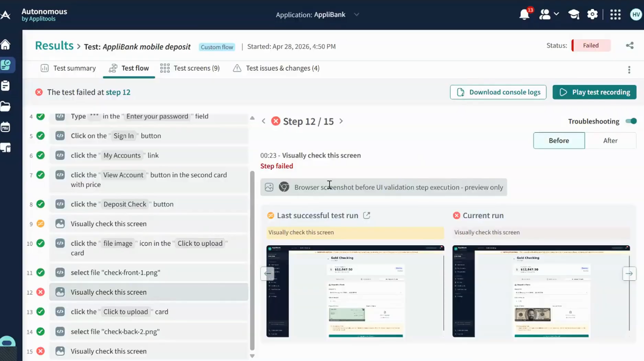The width and height of the screenshot is (644, 361).
Task: Click the home icon in sidebar
Action: point(6,45)
